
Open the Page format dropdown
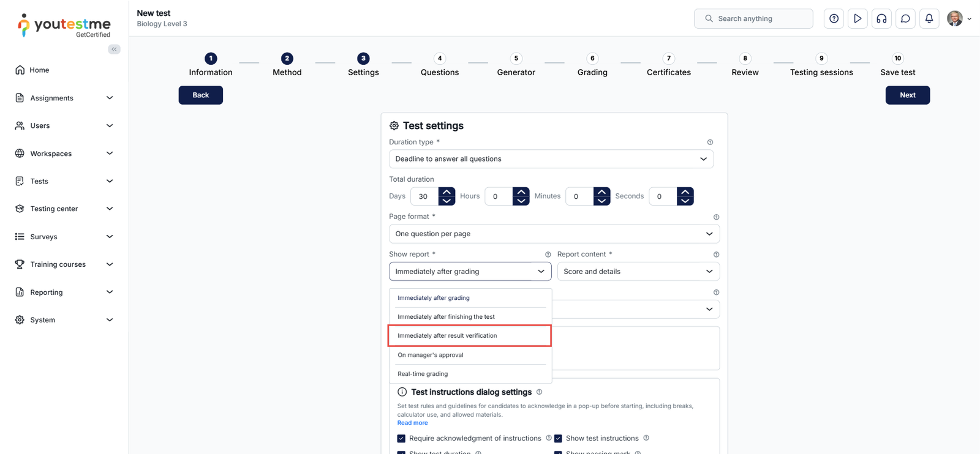pos(554,234)
